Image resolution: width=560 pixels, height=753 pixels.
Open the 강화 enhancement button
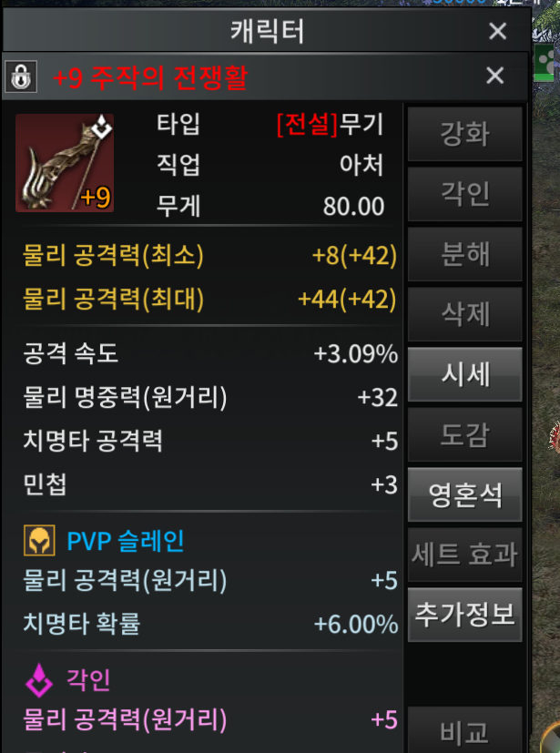(465, 134)
